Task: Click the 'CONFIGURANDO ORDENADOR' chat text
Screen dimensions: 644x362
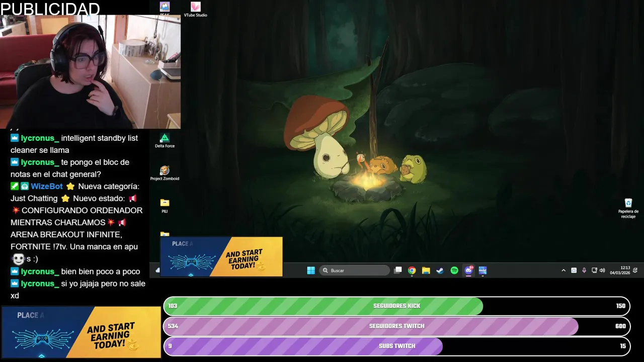Action: tap(82, 211)
